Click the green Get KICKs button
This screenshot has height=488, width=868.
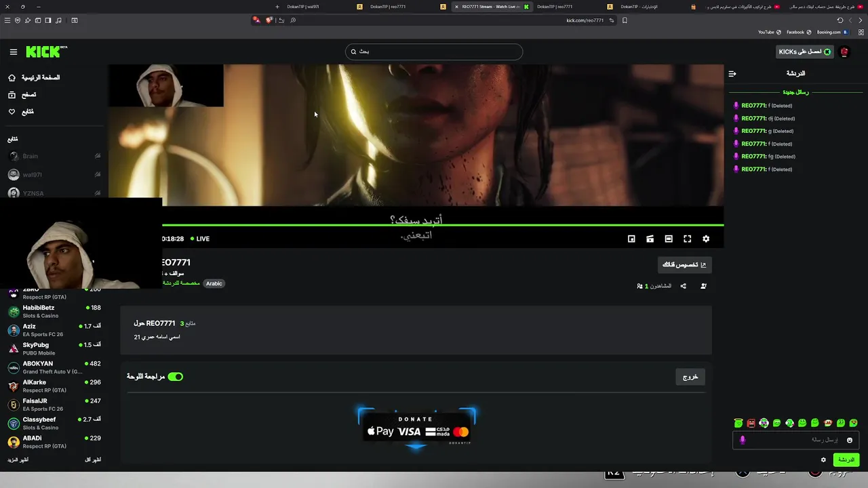coord(804,52)
